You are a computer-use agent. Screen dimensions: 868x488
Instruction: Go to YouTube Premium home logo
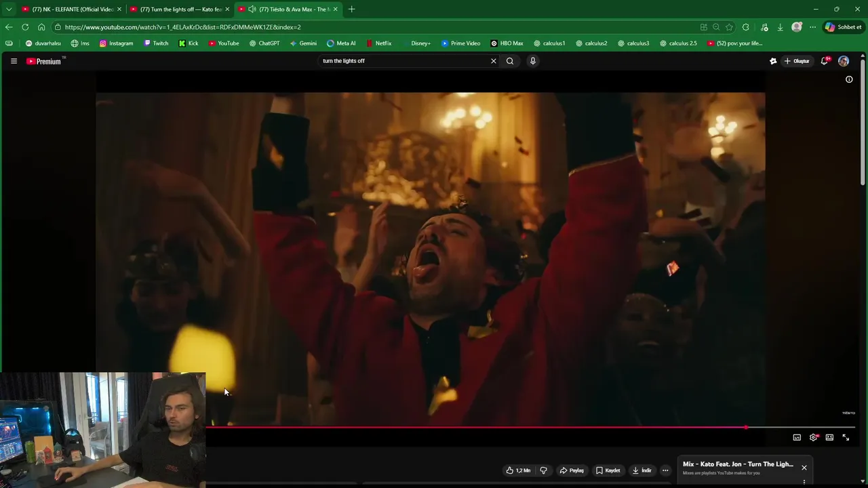point(45,61)
